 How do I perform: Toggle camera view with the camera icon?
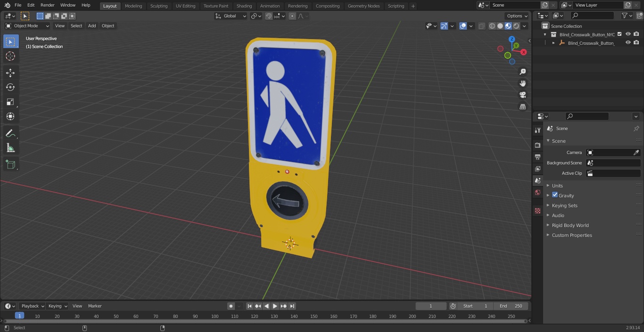coord(522,95)
